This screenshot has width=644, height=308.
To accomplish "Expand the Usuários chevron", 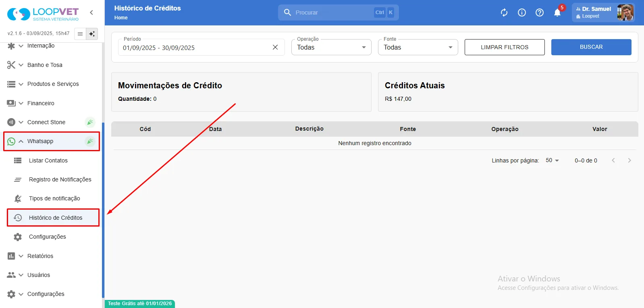I will tap(21, 275).
